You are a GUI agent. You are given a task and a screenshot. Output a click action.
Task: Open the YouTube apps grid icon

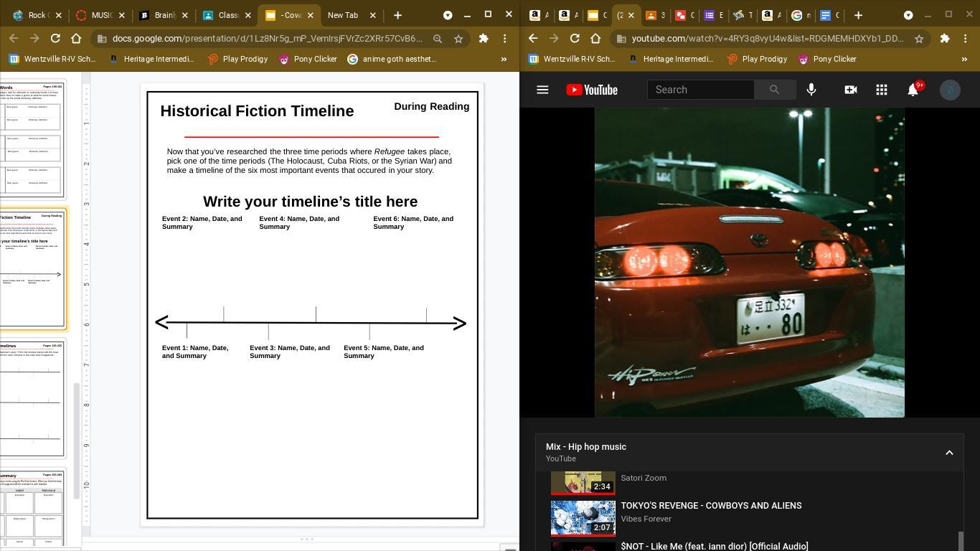pyautogui.click(x=882, y=90)
